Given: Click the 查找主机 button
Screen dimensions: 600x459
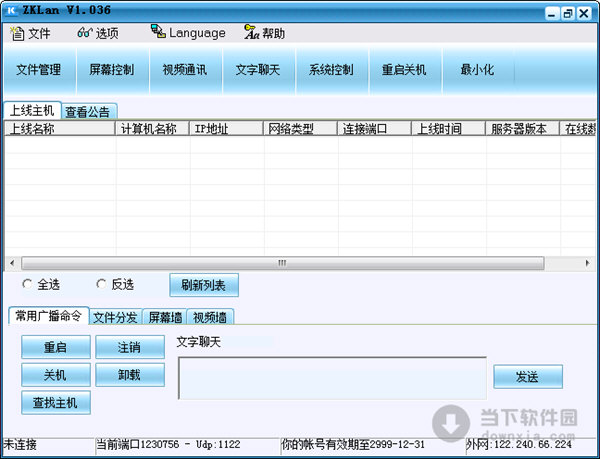Looking at the screenshot, I should 56,402.
